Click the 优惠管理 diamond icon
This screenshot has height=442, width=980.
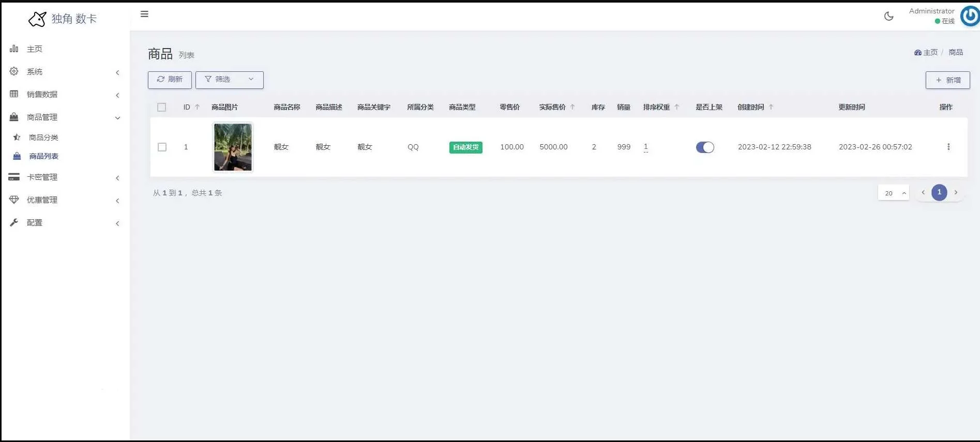pos(14,200)
